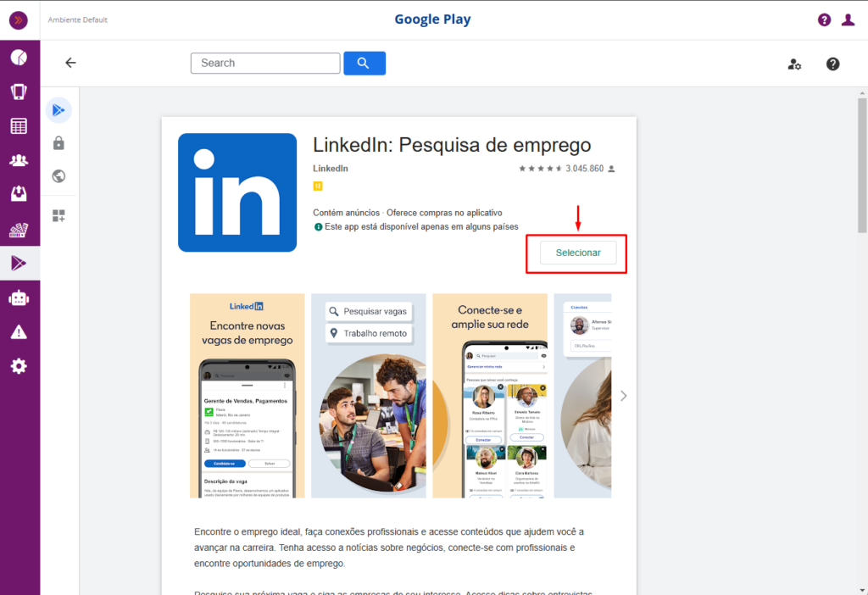Viewport: 868px width, 595px height.
Task: Open the purple help question mark icon
Action: coord(824,20)
